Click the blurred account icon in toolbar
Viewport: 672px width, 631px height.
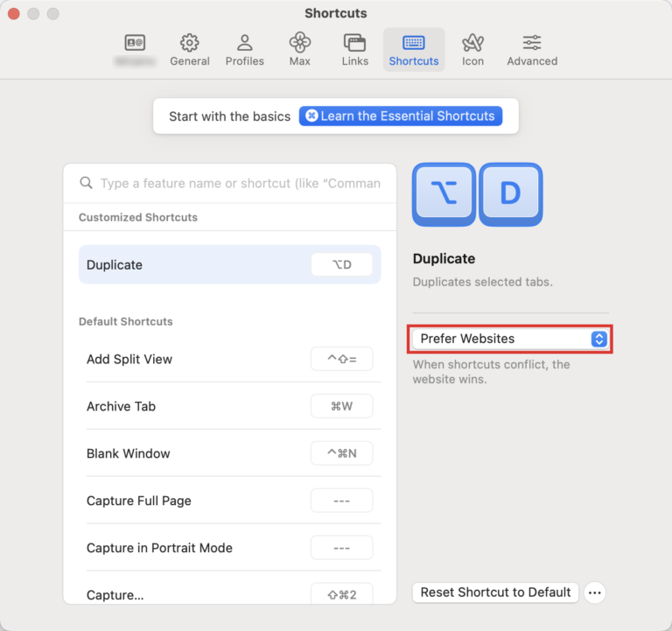[135, 43]
